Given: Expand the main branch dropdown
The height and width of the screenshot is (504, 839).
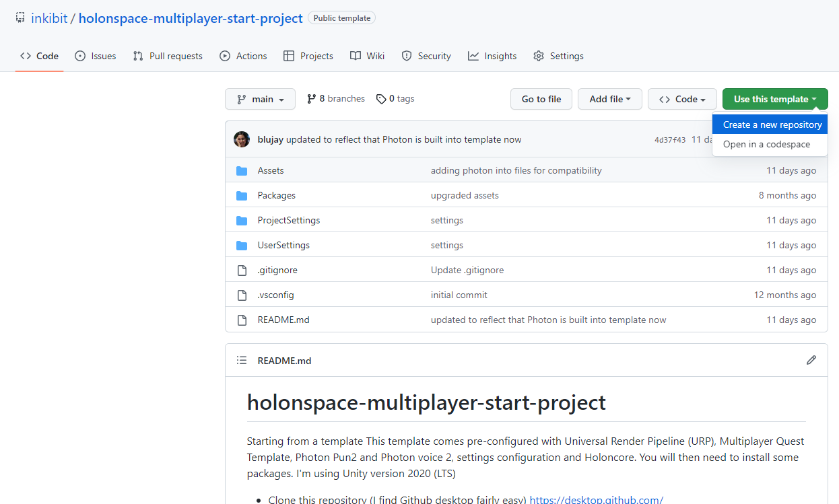Looking at the screenshot, I should (x=260, y=99).
